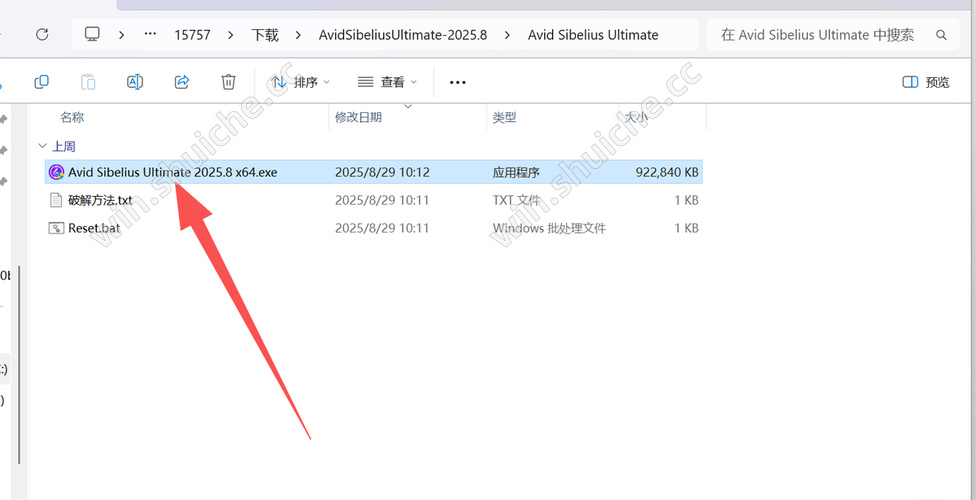
Task: Click the Sibelius exe application icon
Action: point(56,172)
